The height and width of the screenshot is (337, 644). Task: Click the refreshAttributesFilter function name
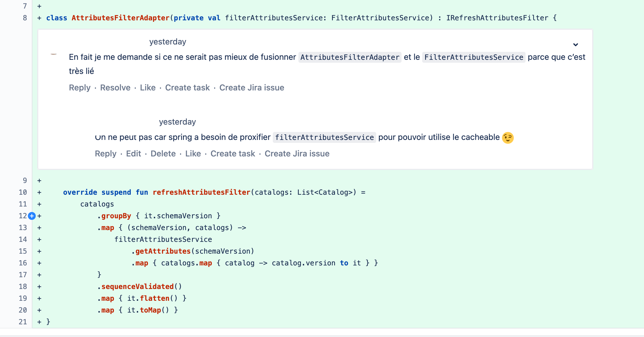(x=201, y=192)
